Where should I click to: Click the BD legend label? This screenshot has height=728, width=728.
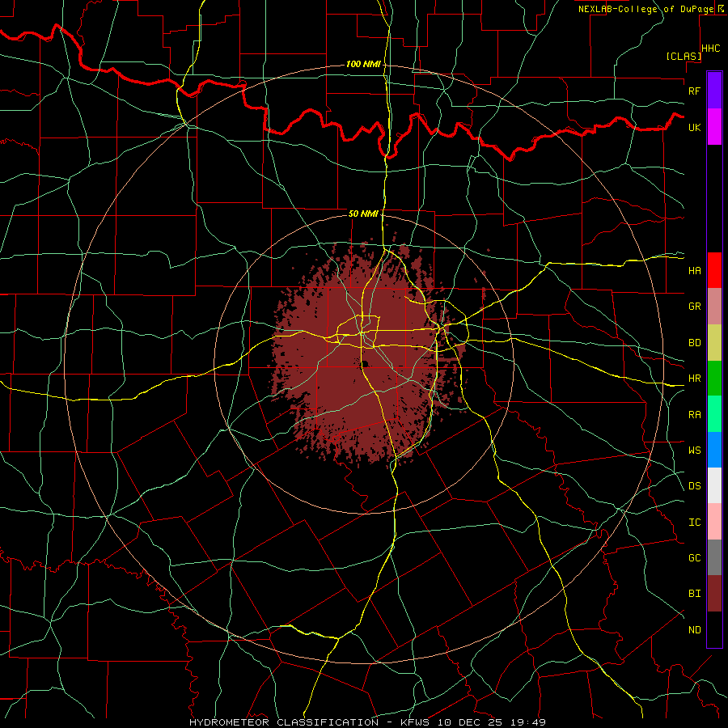(x=694, y=343)
